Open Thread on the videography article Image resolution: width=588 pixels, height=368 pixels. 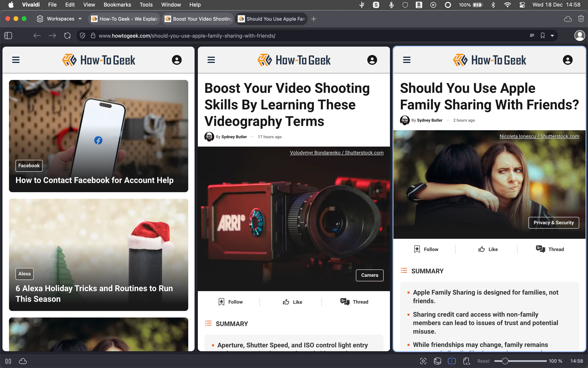tap(354, 302)
